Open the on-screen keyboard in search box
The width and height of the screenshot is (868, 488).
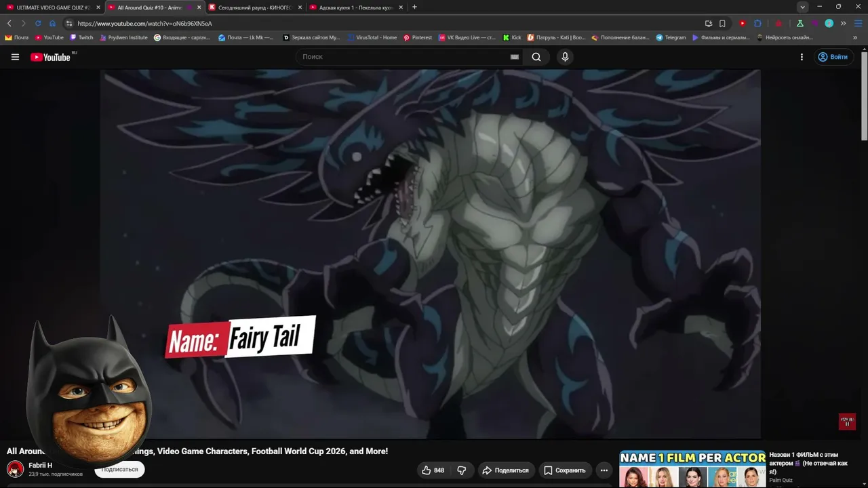pos(515,57)
